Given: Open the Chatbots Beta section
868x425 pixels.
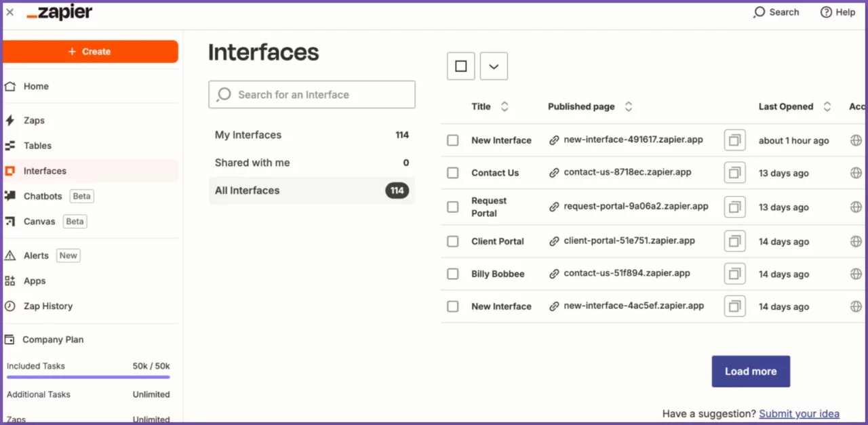Looking at the screenshot, I should (42, 196).
